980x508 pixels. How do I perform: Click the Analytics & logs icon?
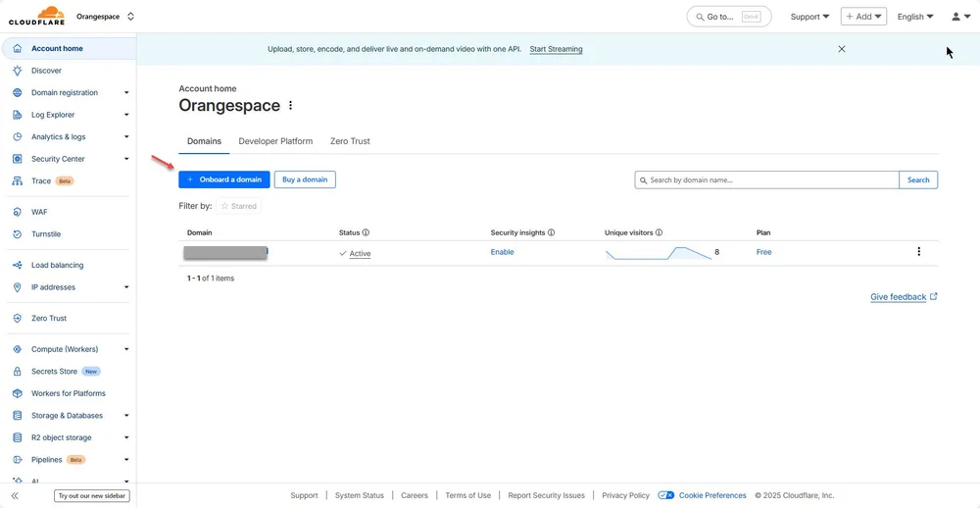18,137
